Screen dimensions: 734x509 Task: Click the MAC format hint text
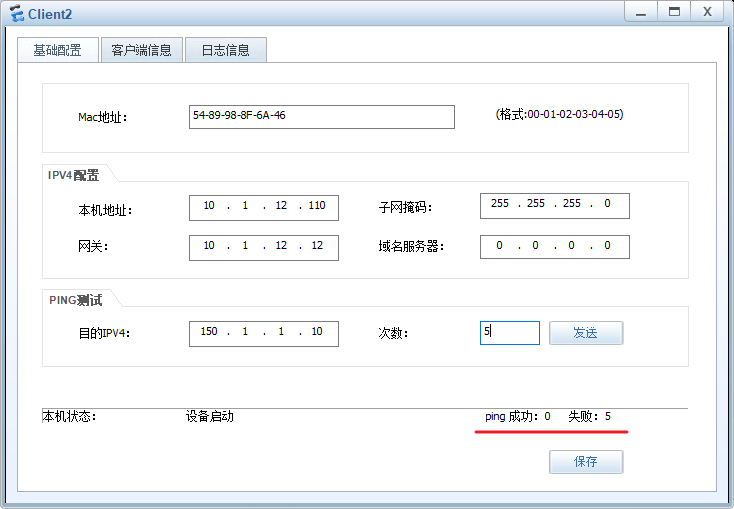tap(559, 114)
